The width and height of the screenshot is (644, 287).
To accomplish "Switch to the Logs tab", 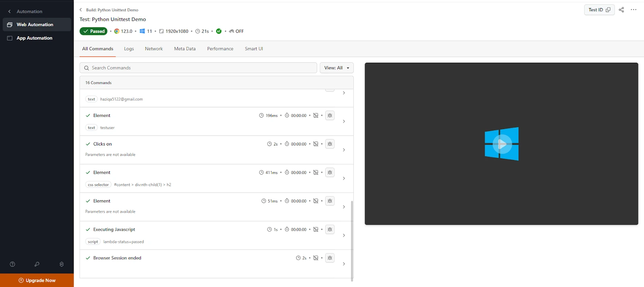I will [129, 49].
